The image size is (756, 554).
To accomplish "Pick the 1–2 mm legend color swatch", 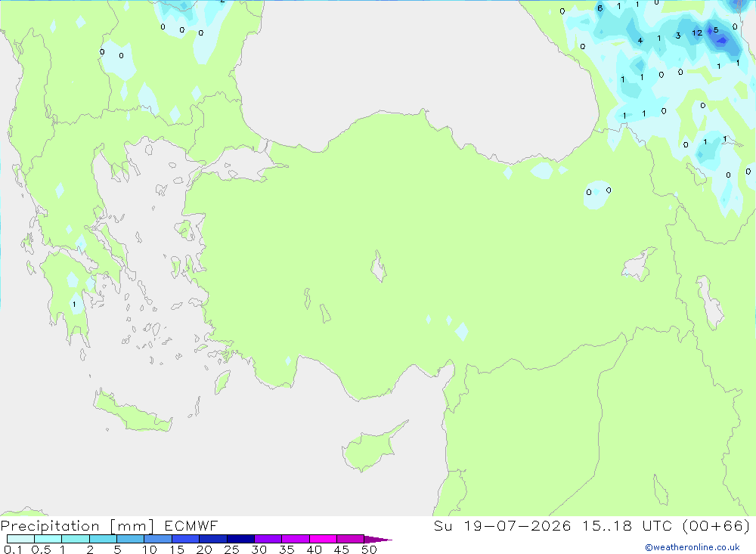I will pos(76,539).
